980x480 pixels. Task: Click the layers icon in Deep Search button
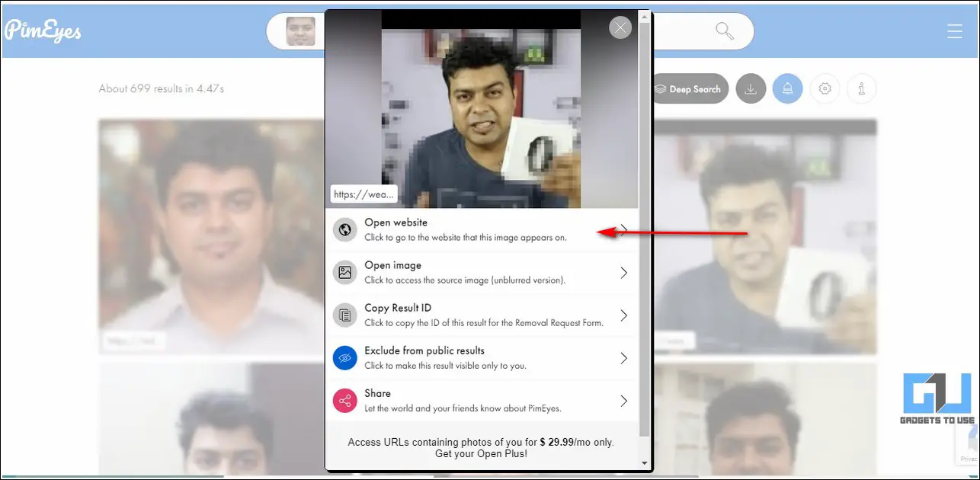click(661, 89)
